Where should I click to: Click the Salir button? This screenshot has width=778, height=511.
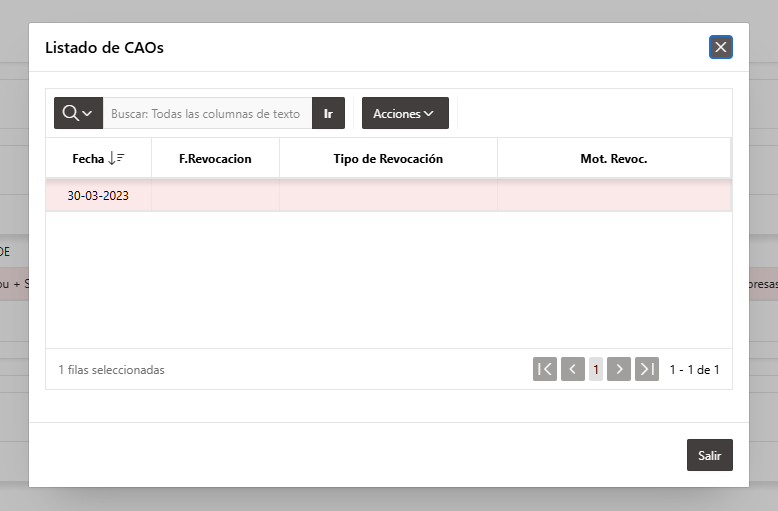[x=710, y=455]
